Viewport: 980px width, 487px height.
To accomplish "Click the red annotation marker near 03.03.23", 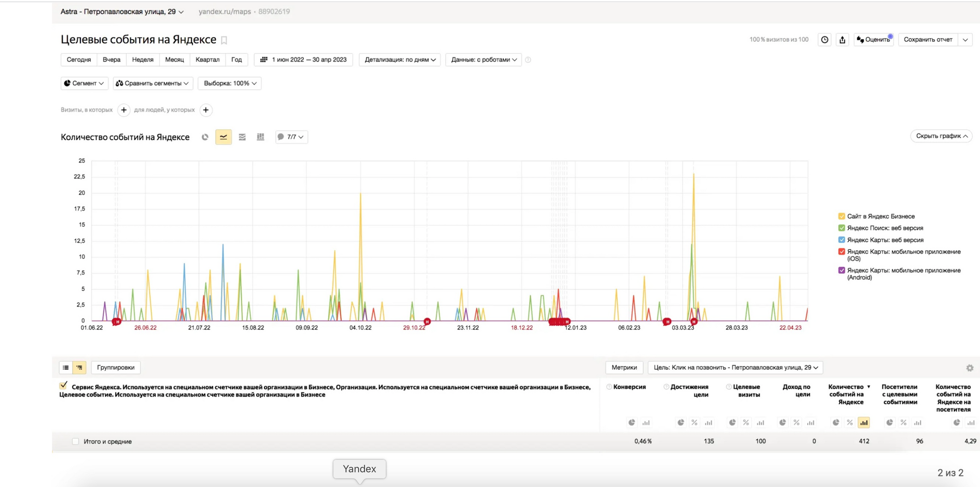I will (x=694, y=321).
